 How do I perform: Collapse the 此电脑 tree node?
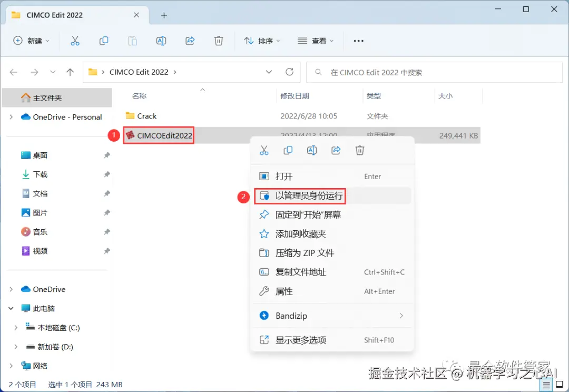point(11,309)
